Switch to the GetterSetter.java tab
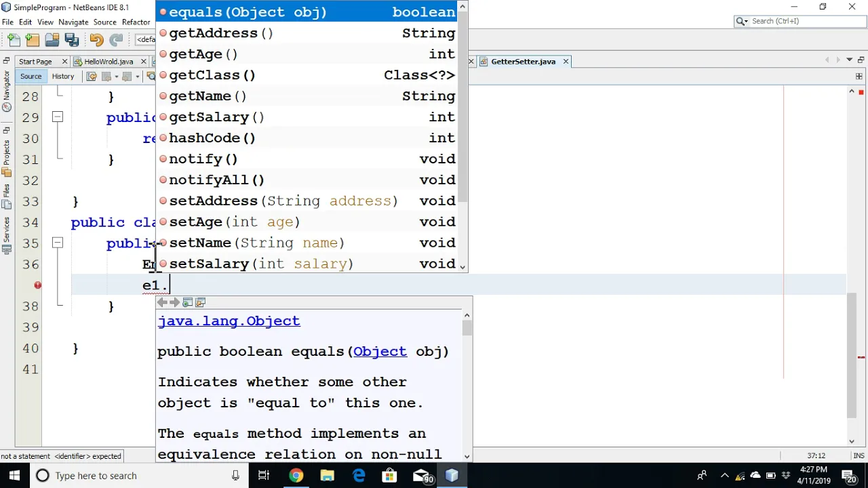The height and width of the screenshot is (488, 868). (x=523, y=62)
